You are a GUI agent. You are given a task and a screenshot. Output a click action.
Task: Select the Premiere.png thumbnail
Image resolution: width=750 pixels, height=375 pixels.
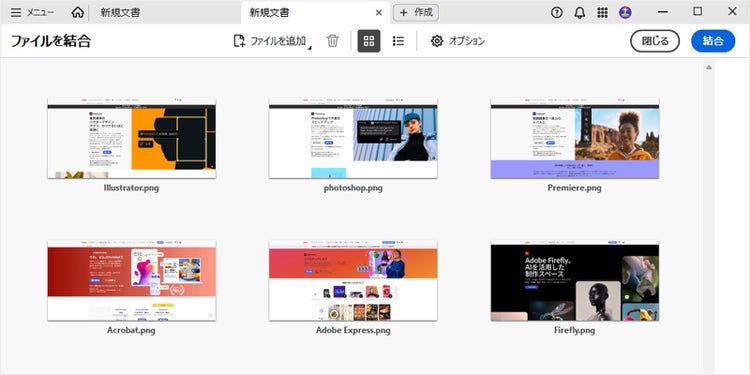[574, 138]
